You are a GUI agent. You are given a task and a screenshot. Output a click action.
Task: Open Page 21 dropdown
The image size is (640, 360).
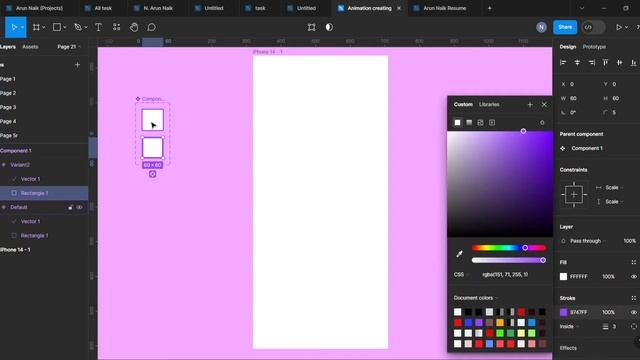point(69,47)
